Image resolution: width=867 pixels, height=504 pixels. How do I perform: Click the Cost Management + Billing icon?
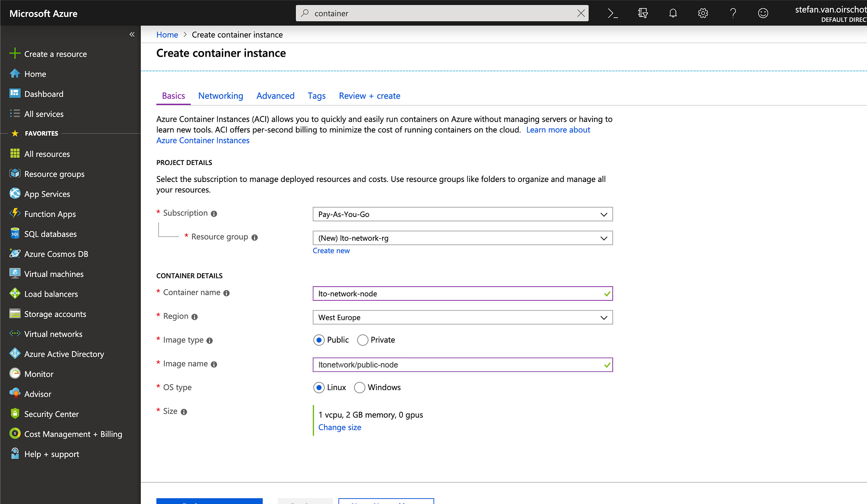tap(15, 434)
